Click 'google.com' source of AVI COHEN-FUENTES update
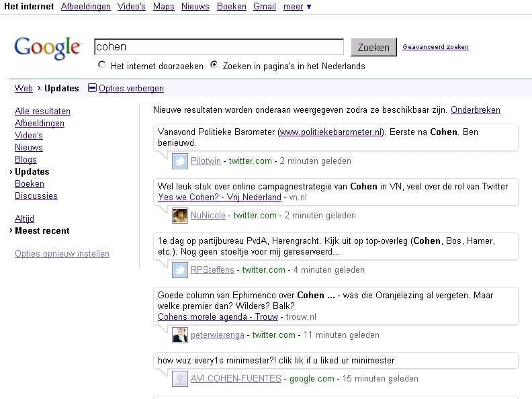Screen dimensions: 532x399 (x=312, y=379)
